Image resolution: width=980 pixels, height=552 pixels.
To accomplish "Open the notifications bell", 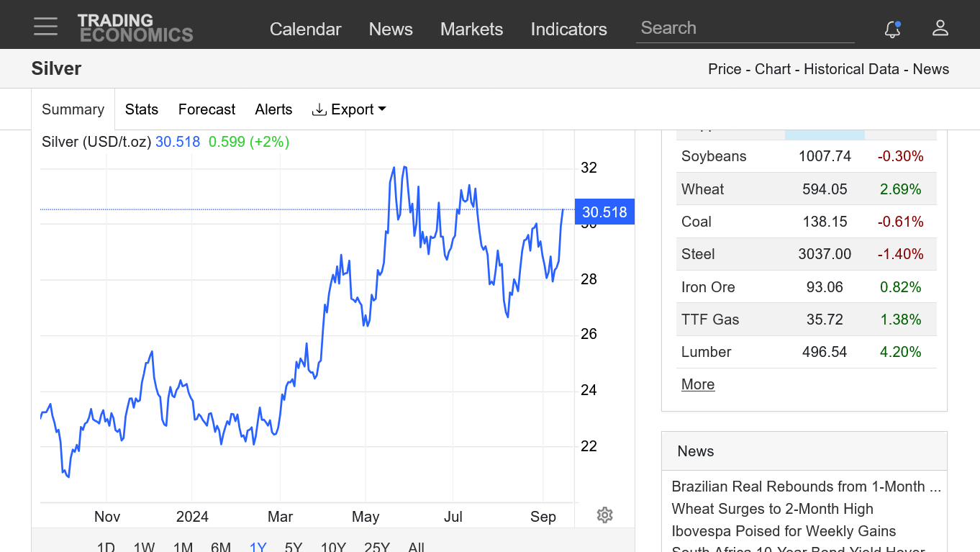I will 892,29.
